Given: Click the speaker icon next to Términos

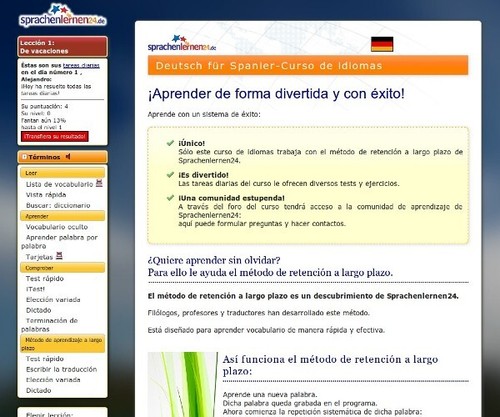Looking at the screenshot, I should (x=68, y=156).
